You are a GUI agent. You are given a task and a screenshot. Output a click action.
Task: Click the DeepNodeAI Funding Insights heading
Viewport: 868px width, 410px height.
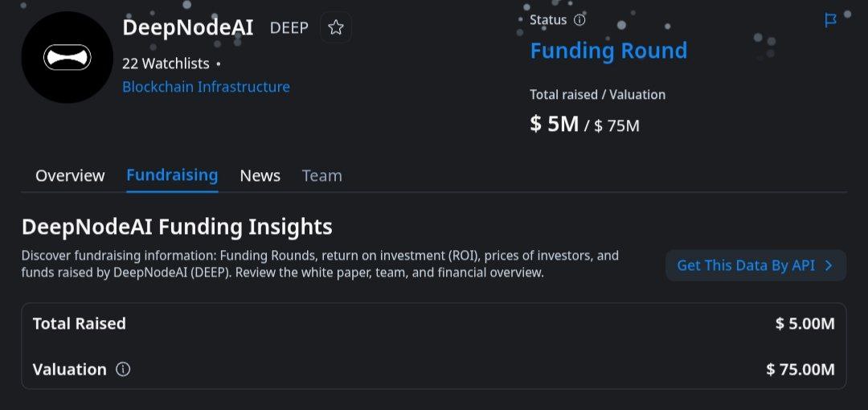click(x=177, y=227)
